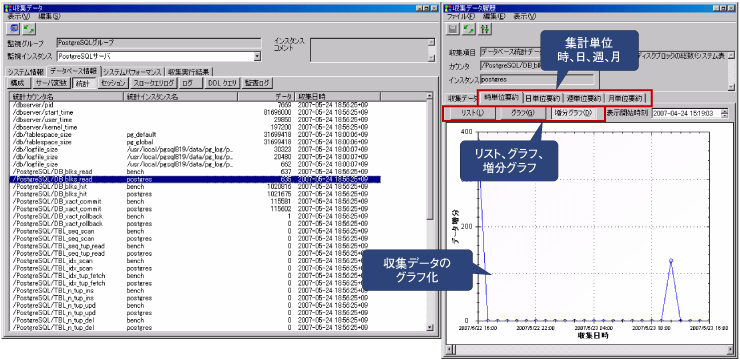Switch to the 日単位要約 tab

[x=542, y=98]
